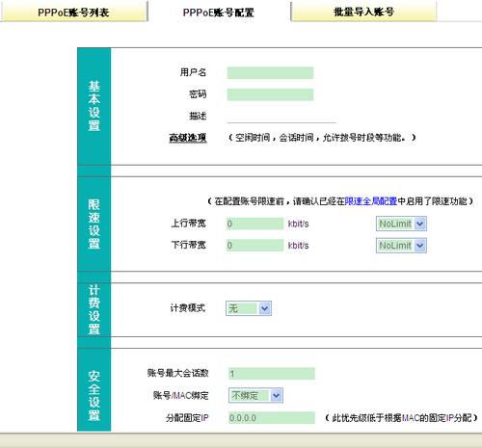Click the 分配固定IP input field

point(272,418)
